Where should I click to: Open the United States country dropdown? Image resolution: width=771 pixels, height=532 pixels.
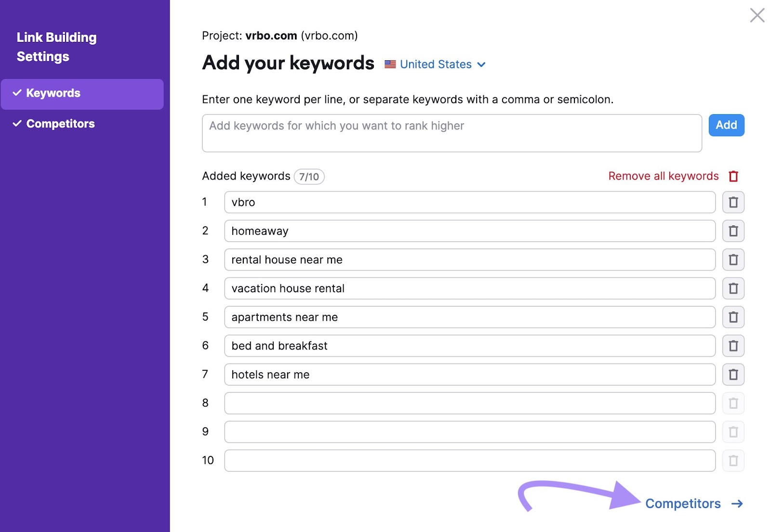coord(436,65)
